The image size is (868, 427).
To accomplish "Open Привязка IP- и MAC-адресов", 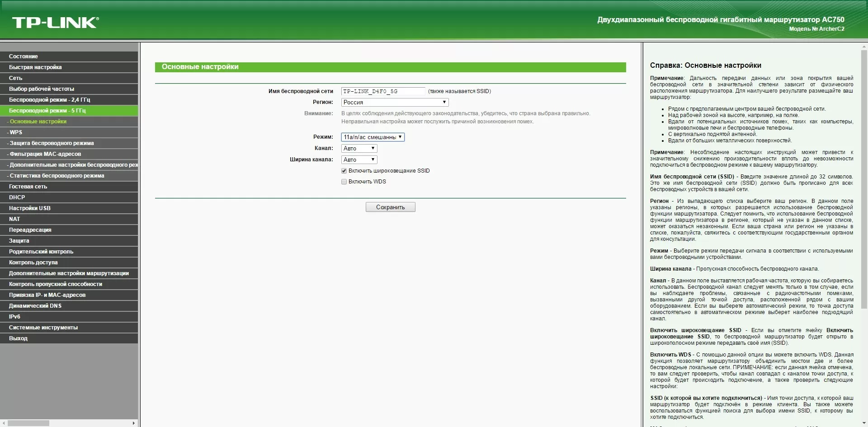I will 69,295.
